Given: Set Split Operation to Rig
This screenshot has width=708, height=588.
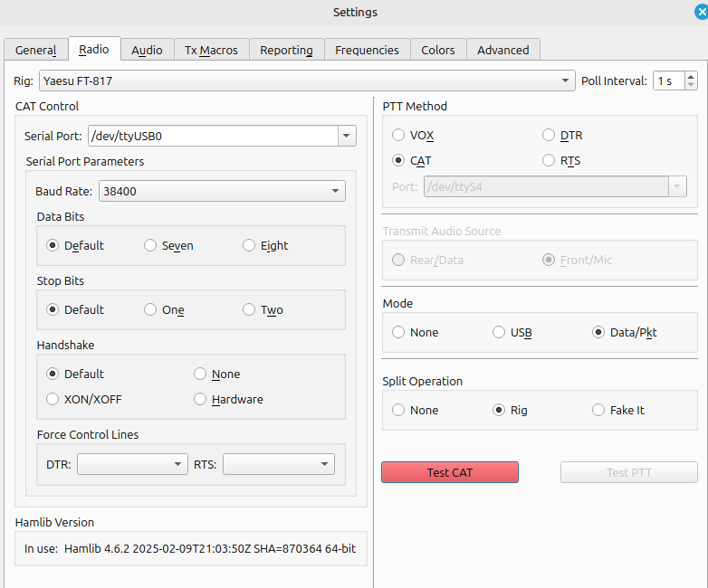Looking at the screenshot, I should (x=510, y=410).
